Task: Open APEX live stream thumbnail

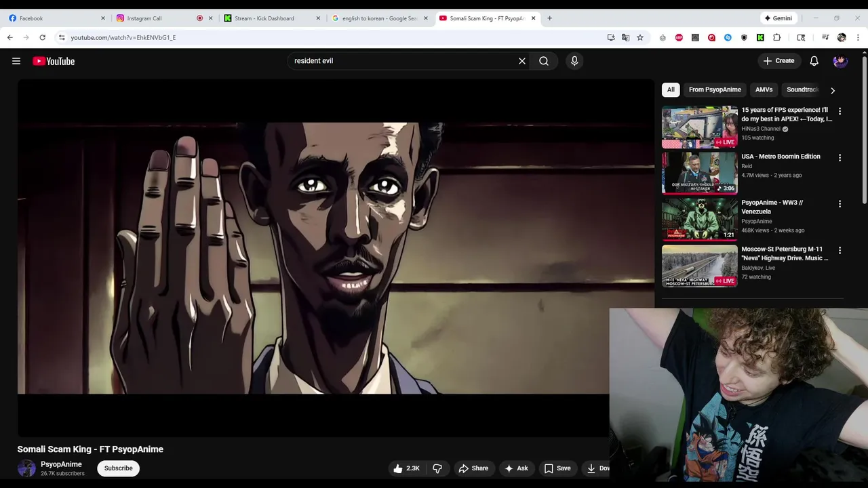Action: (699, 127)
